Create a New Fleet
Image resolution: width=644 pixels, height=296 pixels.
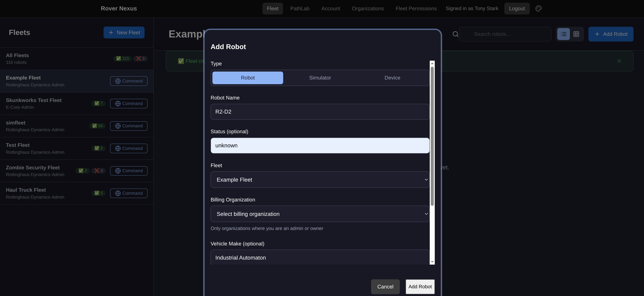click(x=124, y=32)
